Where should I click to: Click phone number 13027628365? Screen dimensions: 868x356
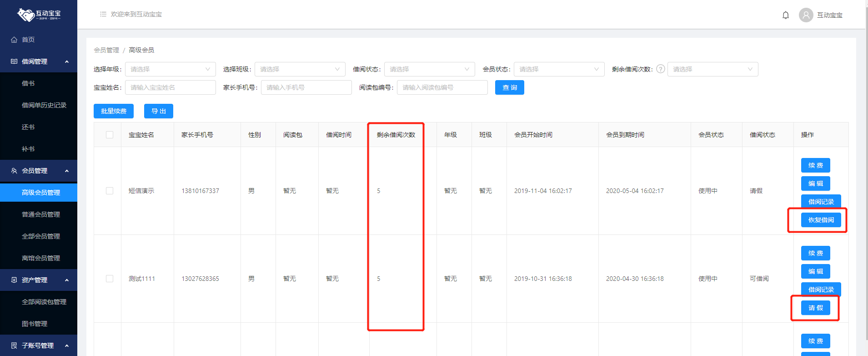pyautogui.click(x=200, y=279)
